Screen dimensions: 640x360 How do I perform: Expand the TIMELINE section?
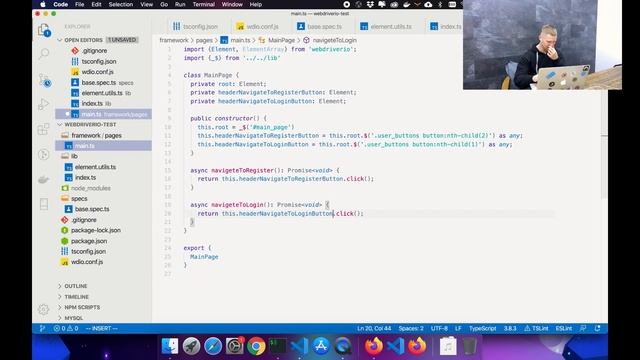(76, 297)
